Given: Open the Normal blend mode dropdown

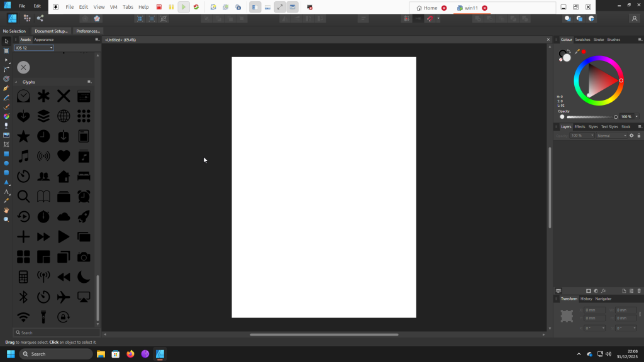Looking at the screenshot, I should 611,136.
